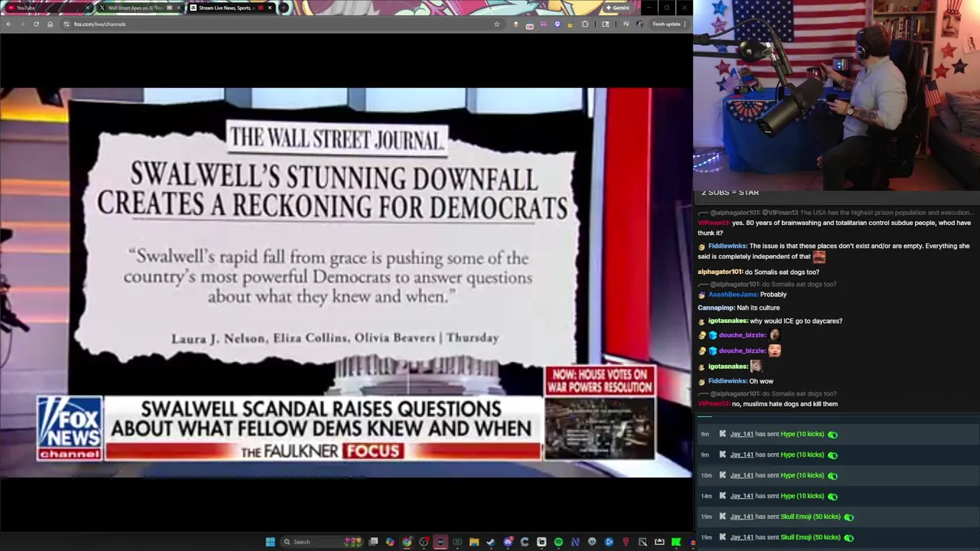Image resolution: width=980 pixels, height=551 pixels.
Task: Click Jay_141 on the 10m Hype row
Action: tap(742, 475)
